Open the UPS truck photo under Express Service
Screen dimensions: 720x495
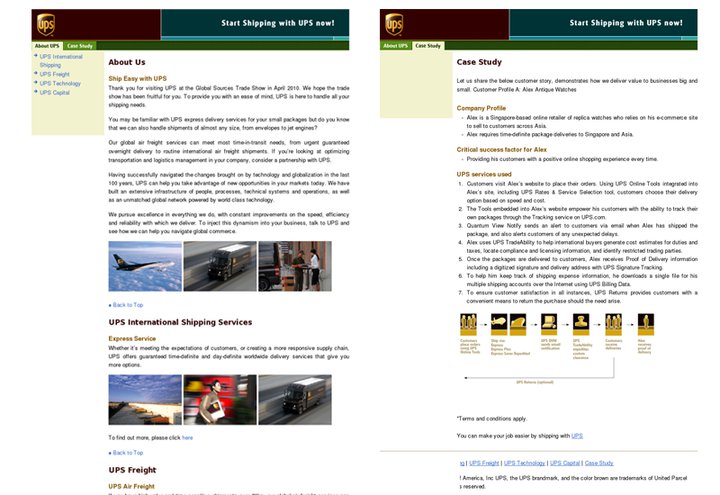point(295,399)
